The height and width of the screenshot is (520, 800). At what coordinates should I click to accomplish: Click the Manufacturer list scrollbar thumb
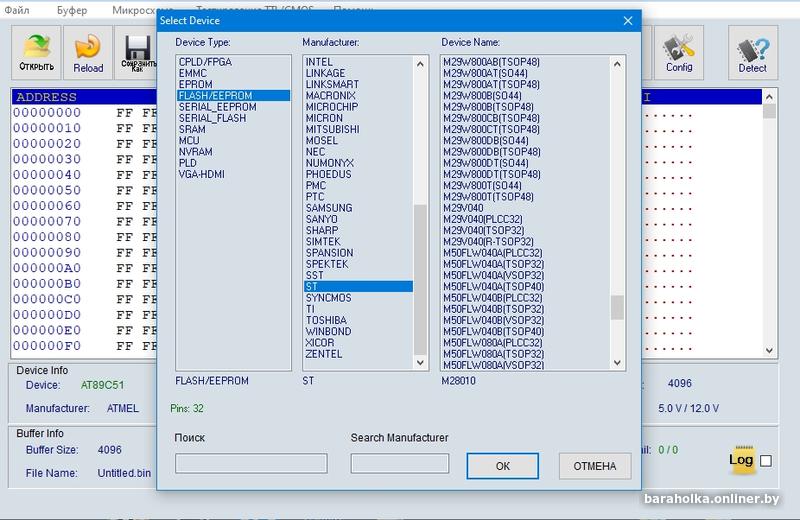[x=420, y=280]
